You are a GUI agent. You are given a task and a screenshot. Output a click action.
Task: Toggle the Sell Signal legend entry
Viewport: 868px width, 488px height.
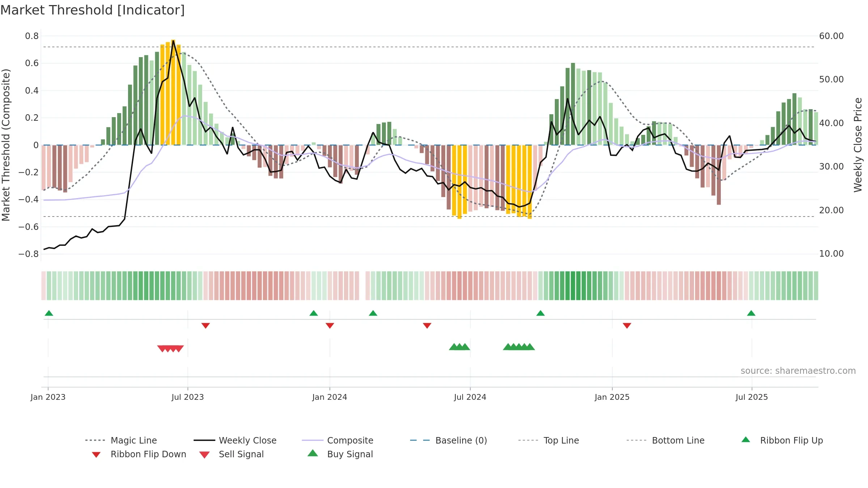click(x=231, y=454)
